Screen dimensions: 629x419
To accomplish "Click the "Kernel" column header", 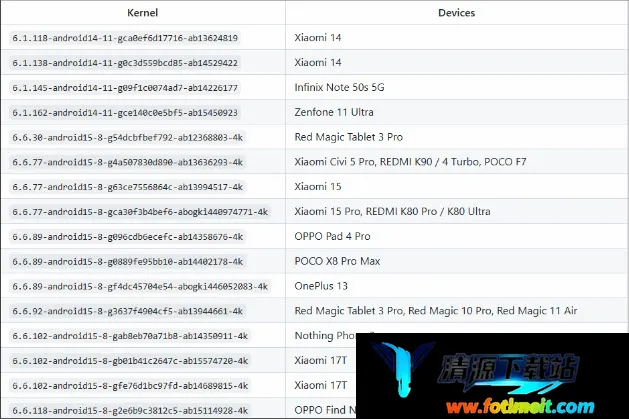I will (x=142, y=13).
